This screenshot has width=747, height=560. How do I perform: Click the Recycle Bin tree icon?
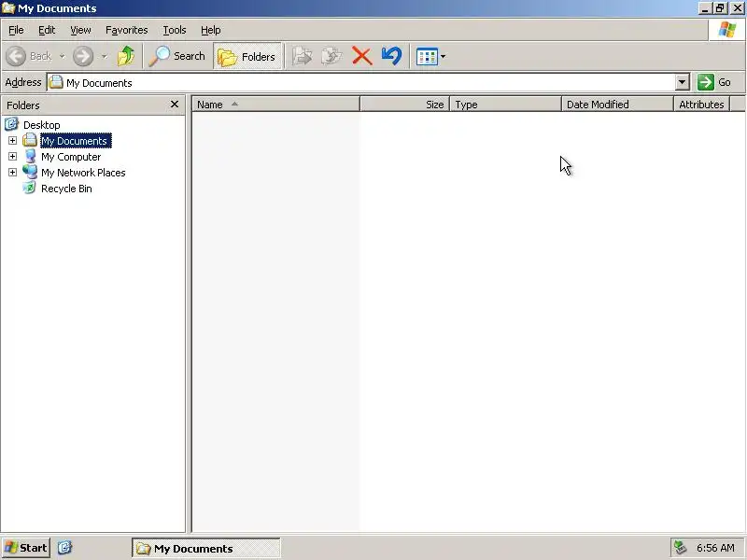[x=30, y=189]
